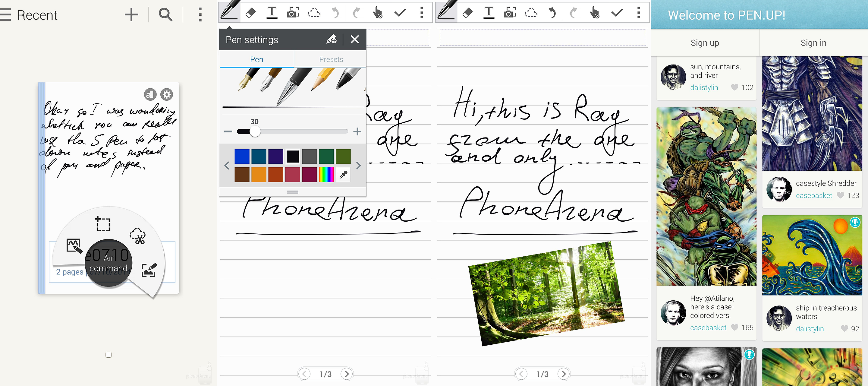Image resolution: width=868 pixels, height=386 pixels.
Task: Select the text tool in middle note toolbar
Action: [x=272, y=13]
